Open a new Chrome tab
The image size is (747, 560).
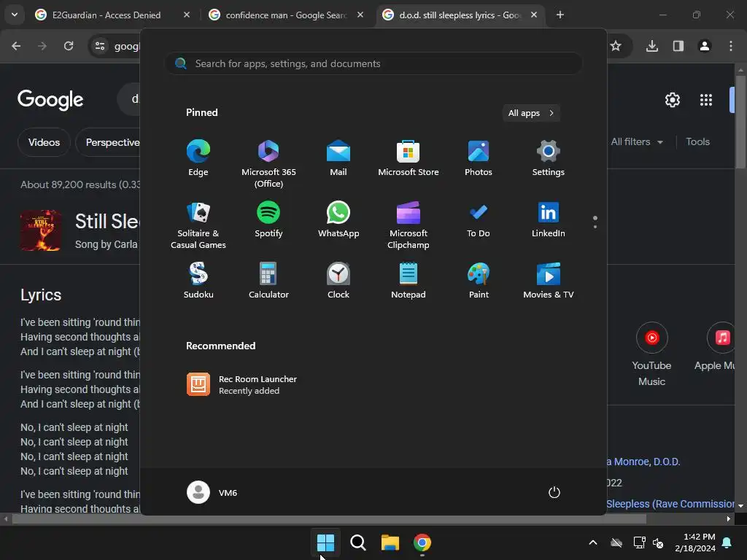coord(560,15)
